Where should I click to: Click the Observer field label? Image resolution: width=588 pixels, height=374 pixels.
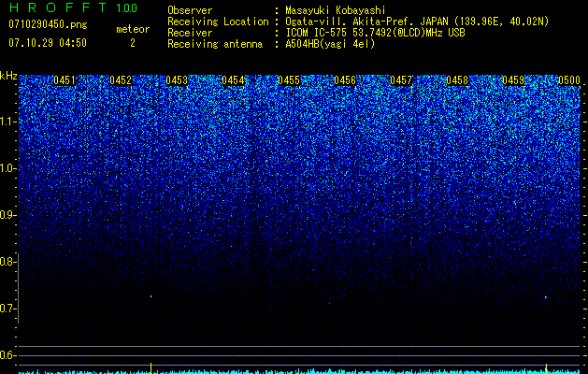[190, 10]
